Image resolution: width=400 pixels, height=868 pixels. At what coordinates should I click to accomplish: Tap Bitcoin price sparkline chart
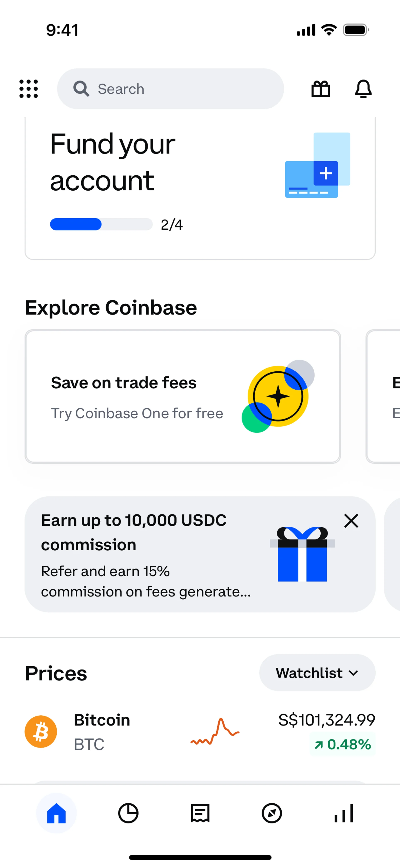click(x=215, y=732)
